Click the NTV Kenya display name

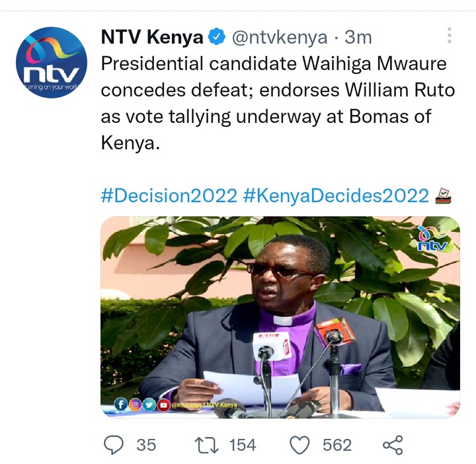click(x=152, y=37)
